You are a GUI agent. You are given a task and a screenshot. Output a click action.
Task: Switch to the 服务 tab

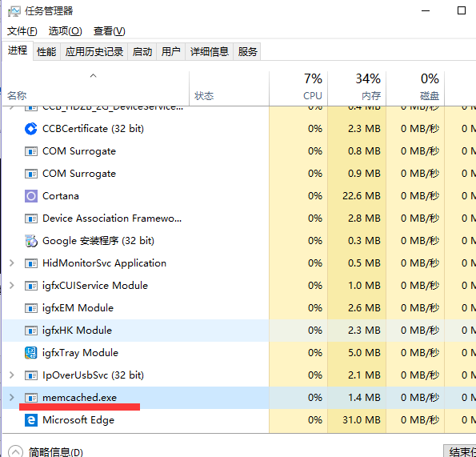coord(247,51)
